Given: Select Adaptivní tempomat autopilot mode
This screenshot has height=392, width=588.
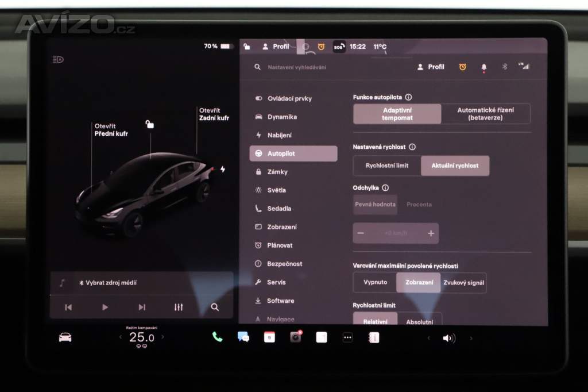Looking at the screenshot, I should (397, 114).
